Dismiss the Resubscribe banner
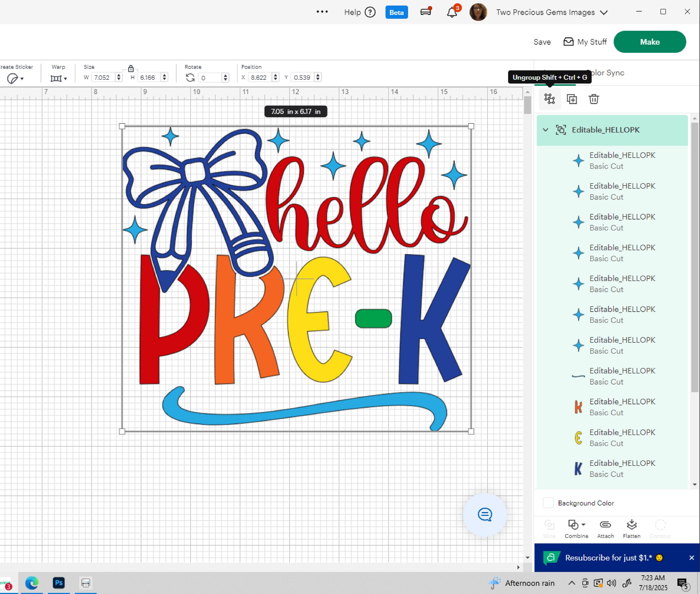The image size is (700, 594). click(x=692, y=558)
